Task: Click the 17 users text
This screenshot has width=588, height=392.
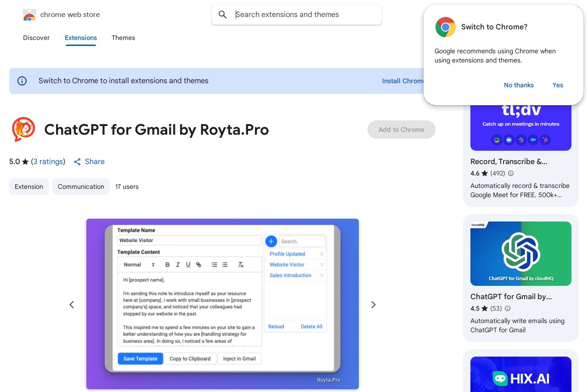Action: (x=127, y=187)
